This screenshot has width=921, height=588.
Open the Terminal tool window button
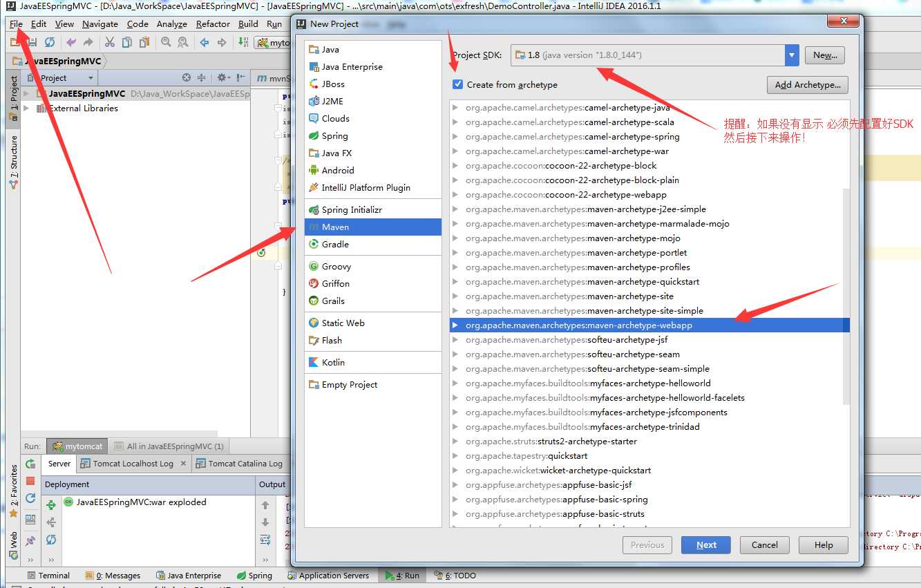48,576
